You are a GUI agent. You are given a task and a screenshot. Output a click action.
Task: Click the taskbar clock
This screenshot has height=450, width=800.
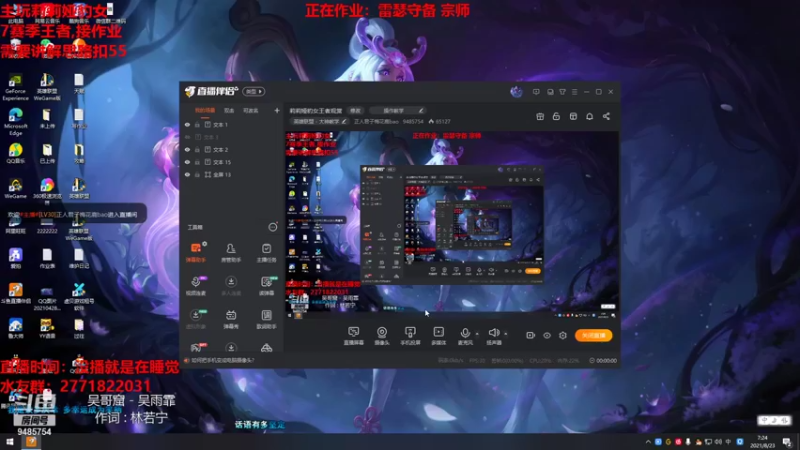(x=762, y=442)
